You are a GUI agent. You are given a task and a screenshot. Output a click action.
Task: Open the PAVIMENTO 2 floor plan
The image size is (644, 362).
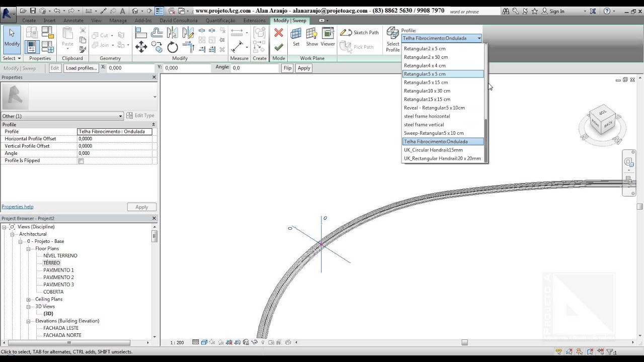[x=58, y=278]
